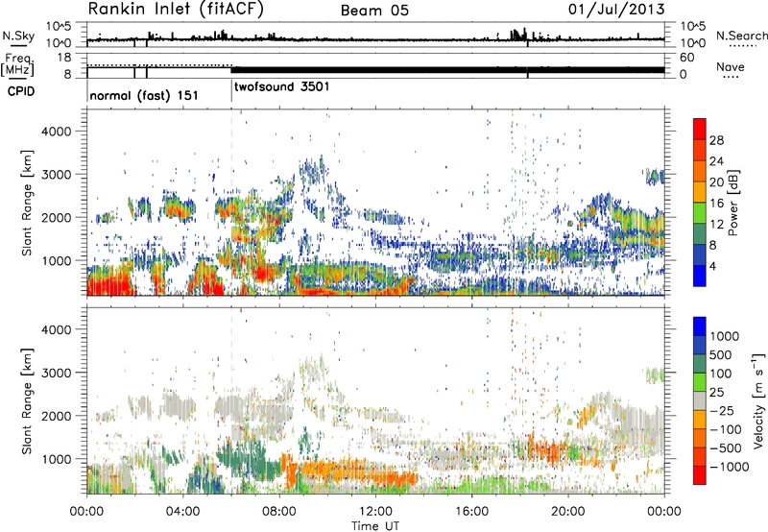Click the '4000' tick on the power panel axis
Viewport: 768px width, 532px height.
(57, 132)
